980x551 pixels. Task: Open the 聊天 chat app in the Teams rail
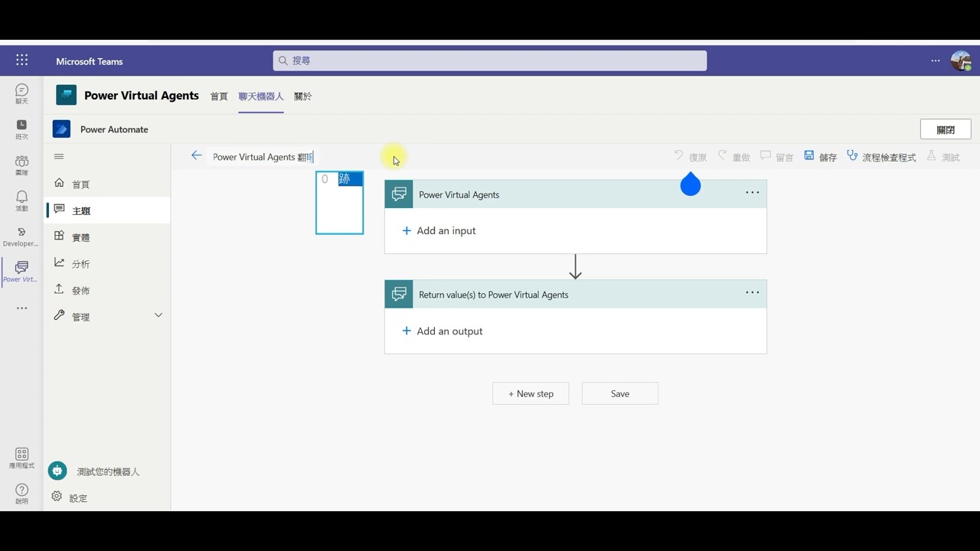click(21, 94)
